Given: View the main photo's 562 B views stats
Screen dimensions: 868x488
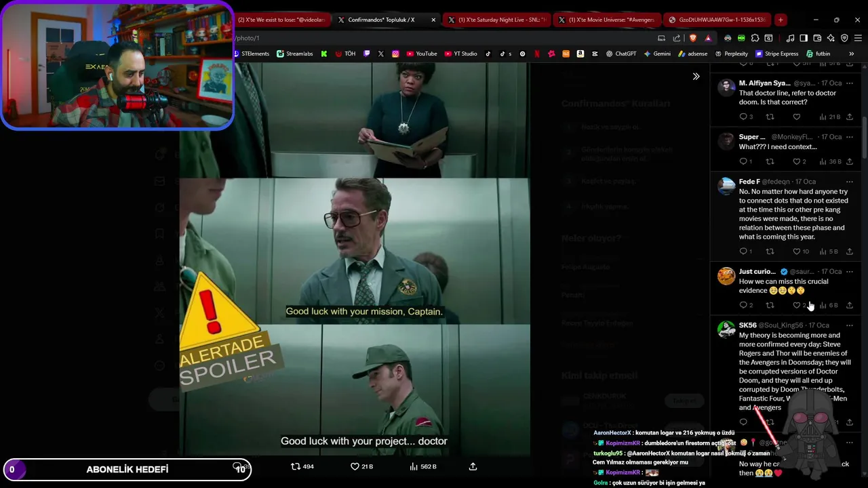Looking at the screenshot, I should (423, 466).
